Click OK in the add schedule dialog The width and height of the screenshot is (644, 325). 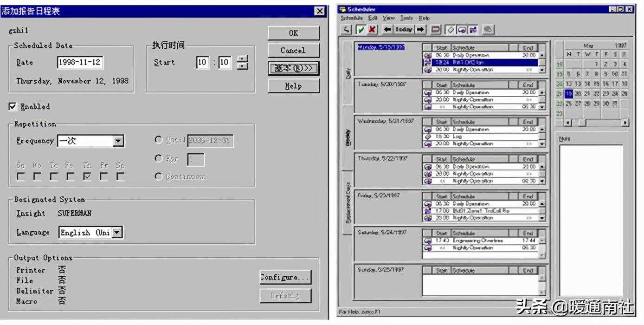point(293,33)
